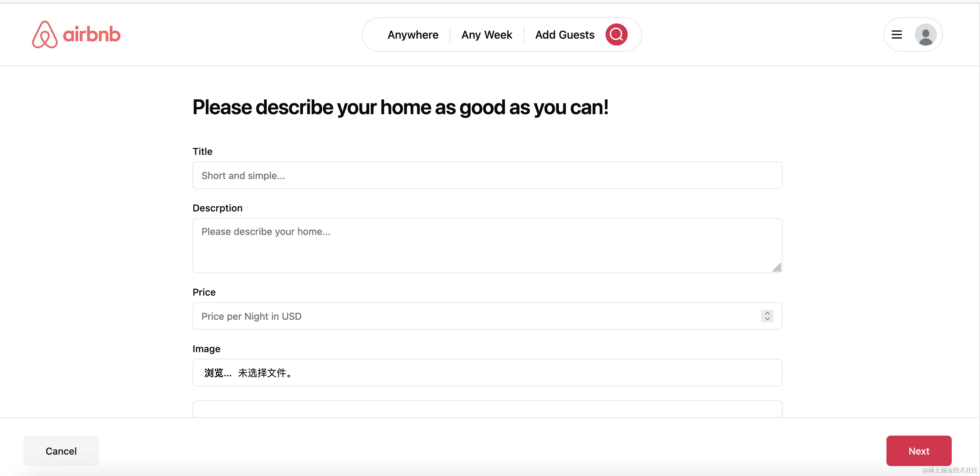Image resolution: width=980 pixels, height=476 pixels.
Task: Click the search magnifying glass icon
Action: pos(617,34)
